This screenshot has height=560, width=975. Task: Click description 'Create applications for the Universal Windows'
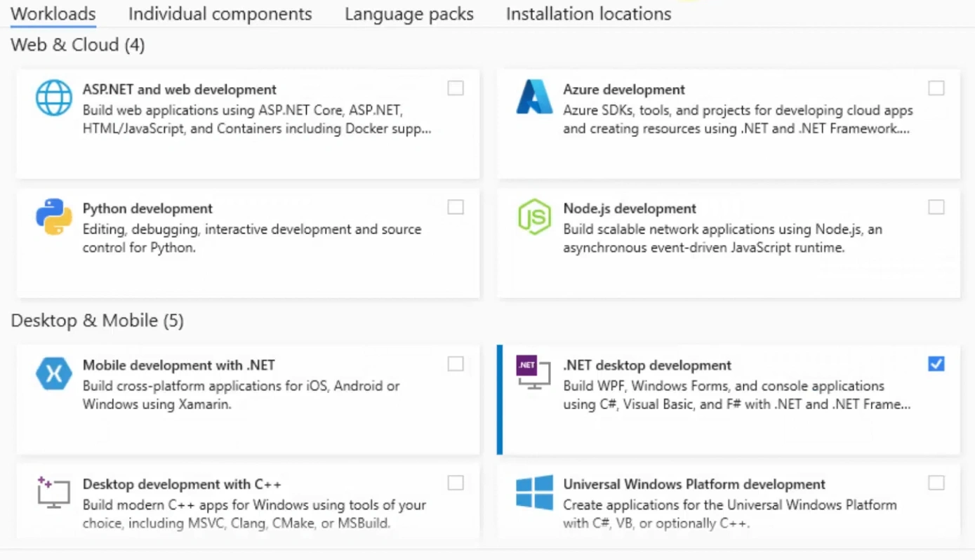pyautogui.click(x=730, y=514)
